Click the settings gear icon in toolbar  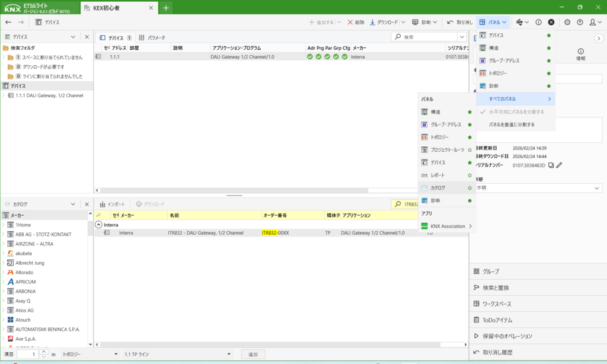(567, 22)
